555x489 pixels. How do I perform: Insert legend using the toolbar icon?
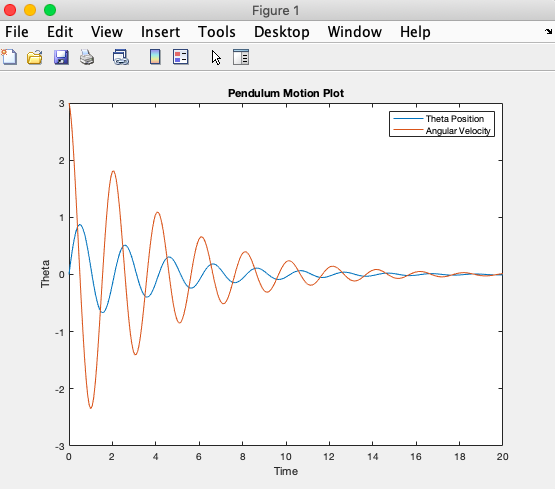coord(181,57)
